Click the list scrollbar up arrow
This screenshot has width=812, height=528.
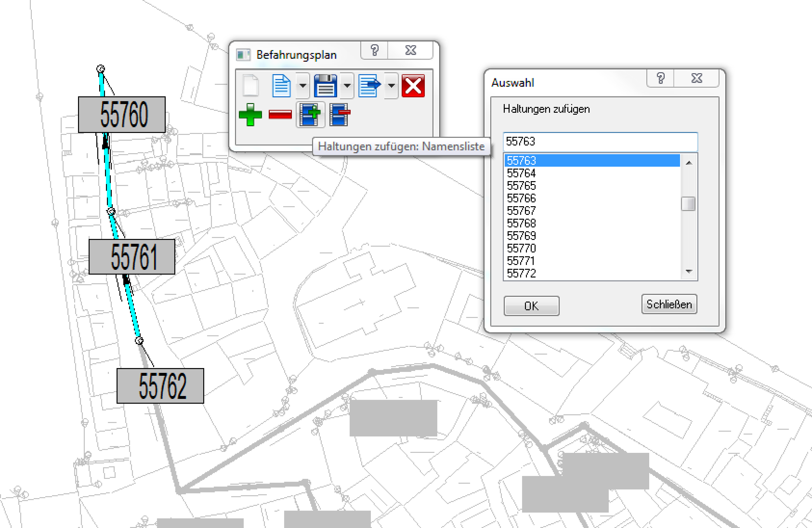(689, 163)
